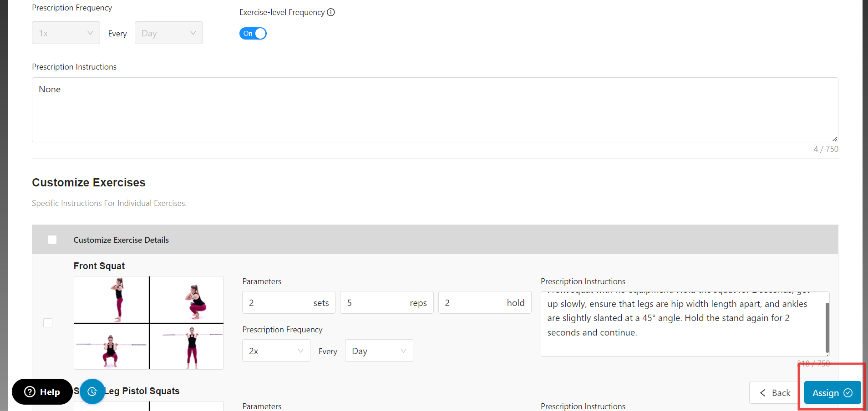Click the question mark Help icon
This screenshot has width=868, height=411.
pyautogui.click(x=30, y=392)
